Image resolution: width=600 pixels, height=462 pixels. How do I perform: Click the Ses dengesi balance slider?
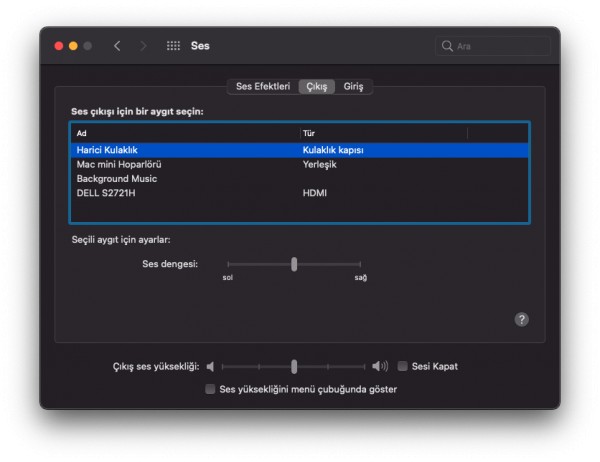coord(294,264)
